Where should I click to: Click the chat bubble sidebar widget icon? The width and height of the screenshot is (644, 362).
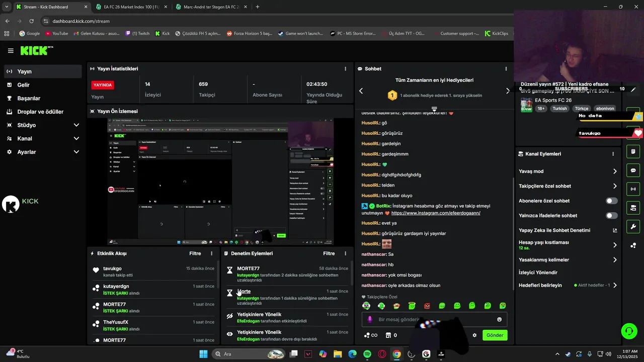633,170
